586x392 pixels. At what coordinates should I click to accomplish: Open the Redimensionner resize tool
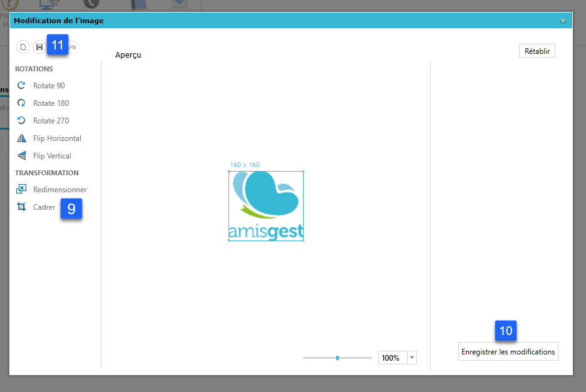(x=51, y=190)
